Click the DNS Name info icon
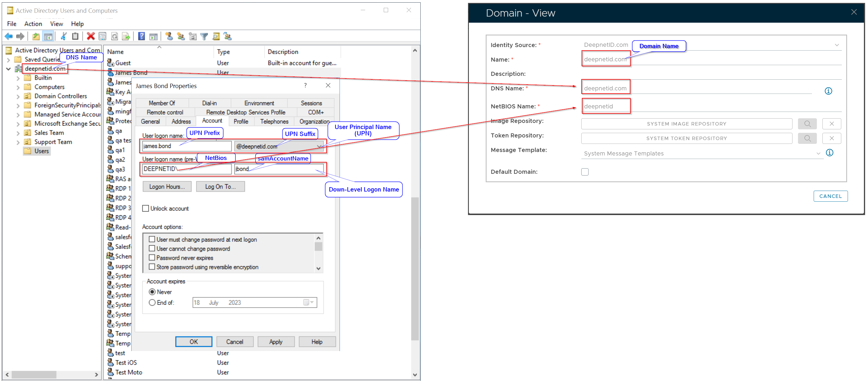868x381 pixels. [x=828, y=91]
